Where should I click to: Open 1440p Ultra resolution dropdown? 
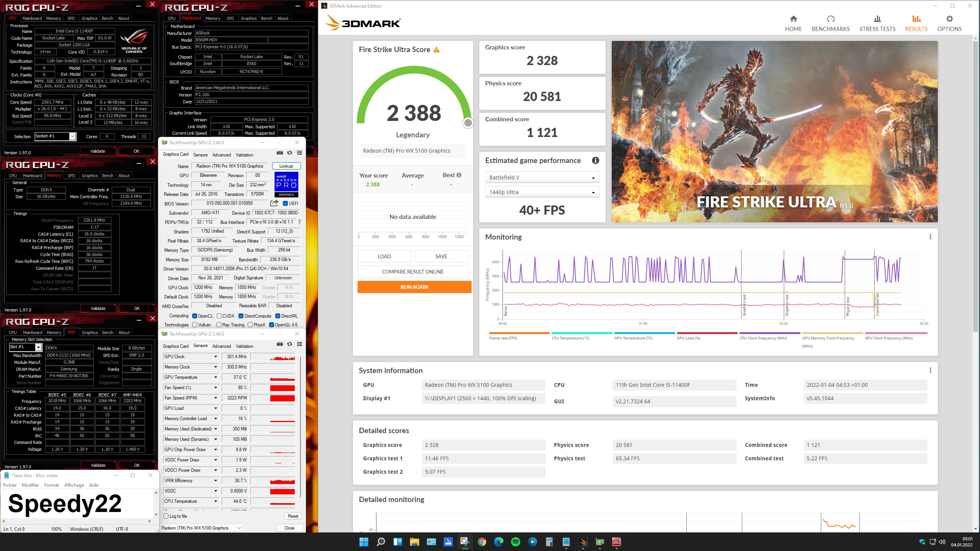tap(542, 192)
